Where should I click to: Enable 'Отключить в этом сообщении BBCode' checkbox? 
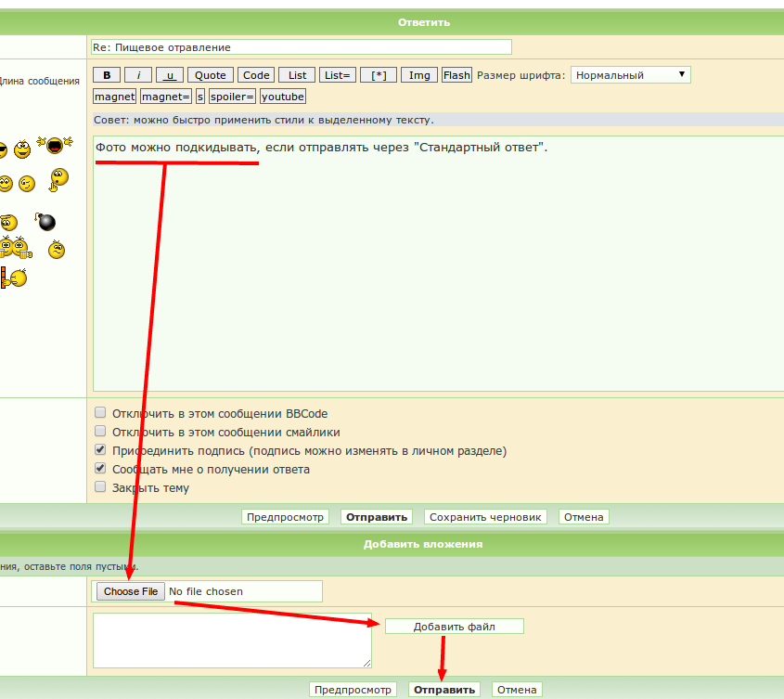click(x=100, y=413)
